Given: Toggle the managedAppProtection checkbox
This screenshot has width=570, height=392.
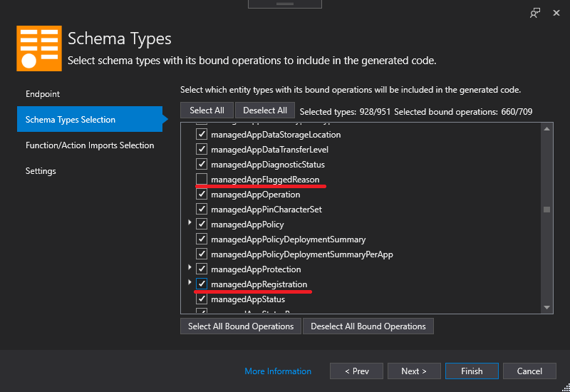Looking at the screenshot, I should (x=202, y=269).
